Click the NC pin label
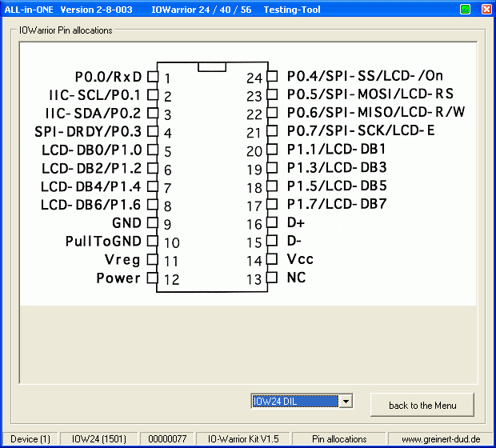This screenshot has height=448, width=496. (x=296, y=278)
